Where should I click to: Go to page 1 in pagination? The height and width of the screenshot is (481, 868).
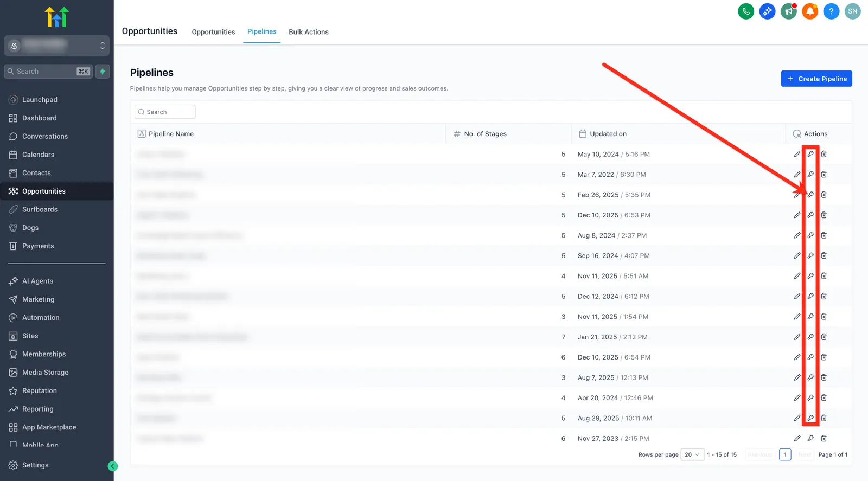pos(785,454)
